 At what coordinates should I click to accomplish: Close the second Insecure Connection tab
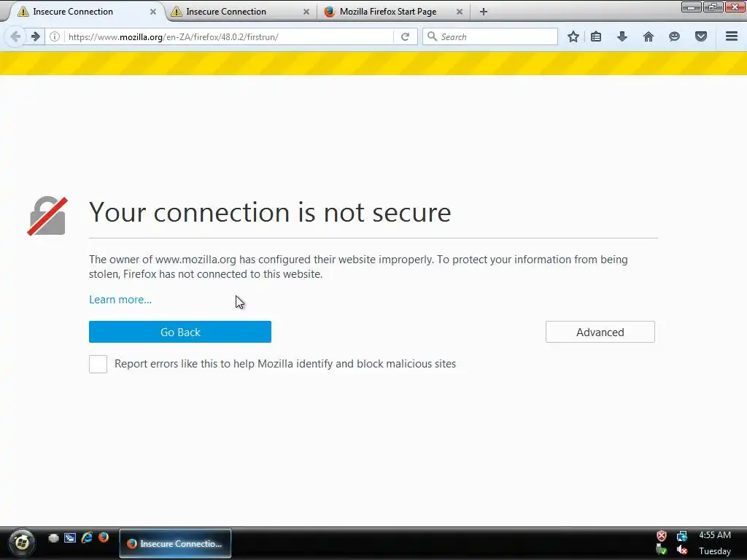click(x=306, y=12)
